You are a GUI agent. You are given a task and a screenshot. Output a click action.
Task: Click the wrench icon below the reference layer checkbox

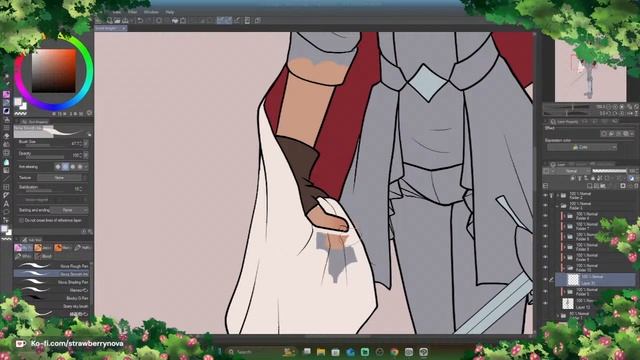click(90, 231)
